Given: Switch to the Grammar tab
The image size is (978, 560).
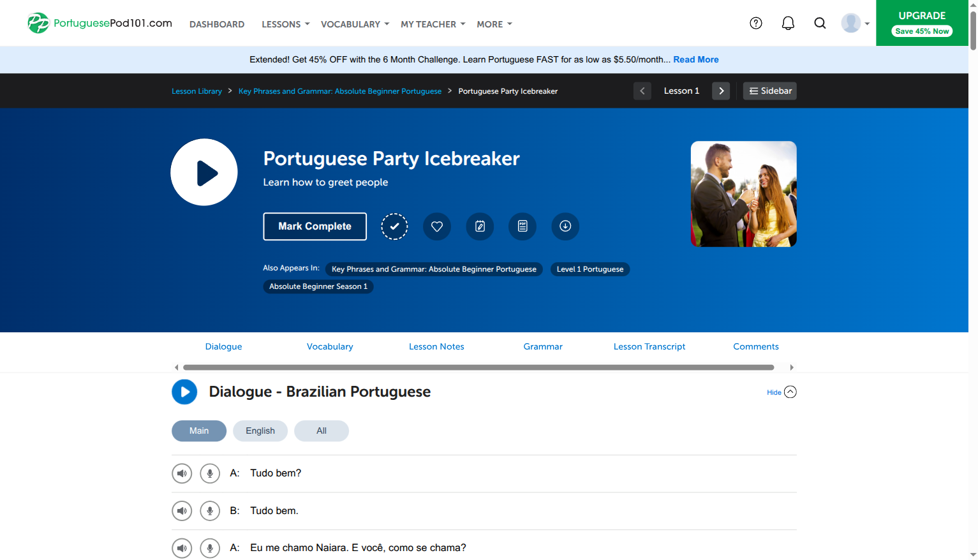Looking at the screenshot, I should click(x=543, y=346).
